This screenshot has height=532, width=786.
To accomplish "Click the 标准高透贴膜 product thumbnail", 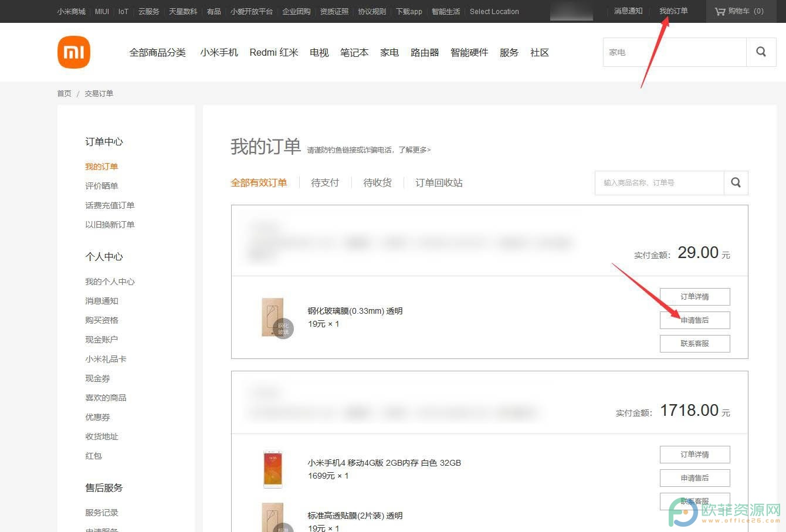I will coord(276,517).
